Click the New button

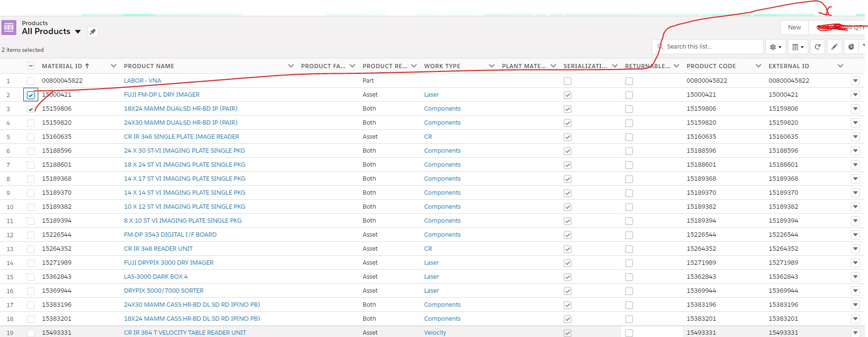[794, 28]
